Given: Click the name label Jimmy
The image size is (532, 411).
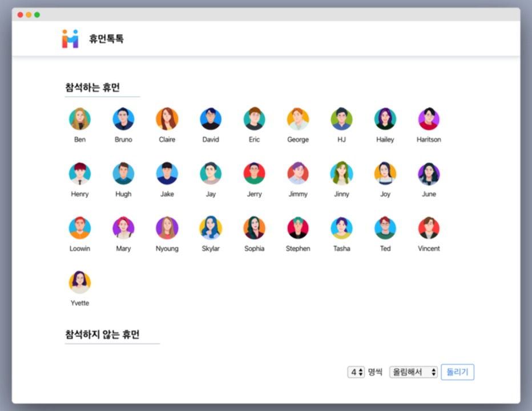Looking at the screenshot, I should pyautogui.click(x=298, y=194).
